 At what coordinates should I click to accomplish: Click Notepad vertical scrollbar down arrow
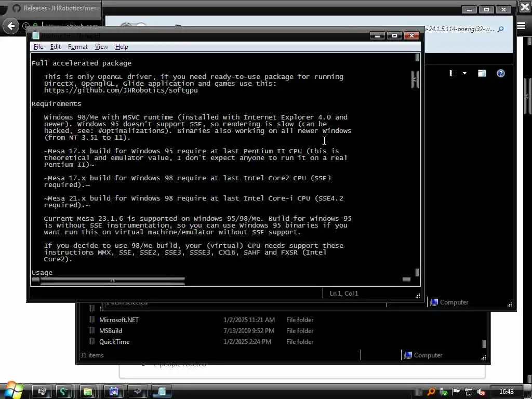(x=417, y=272)
